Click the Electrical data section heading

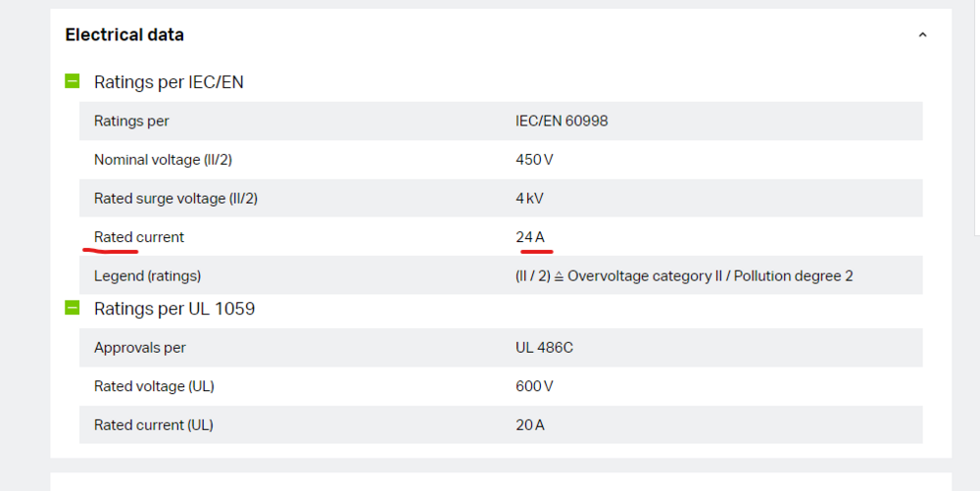(124, 35)
